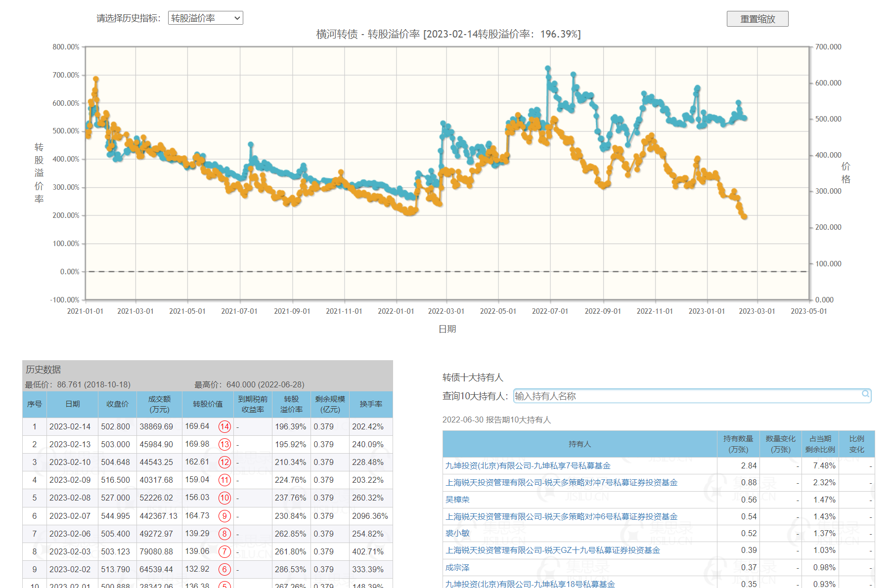The height and width of the screenshot is (588, 890).
Task: Open 锐天多策略对冲7号 fund link
Action: point(561,482)
